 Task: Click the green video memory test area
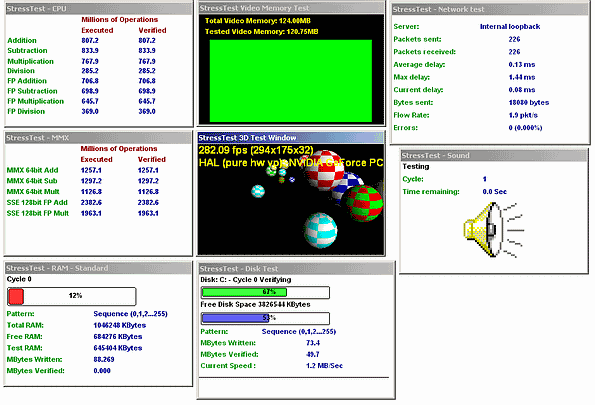[291, 81]
